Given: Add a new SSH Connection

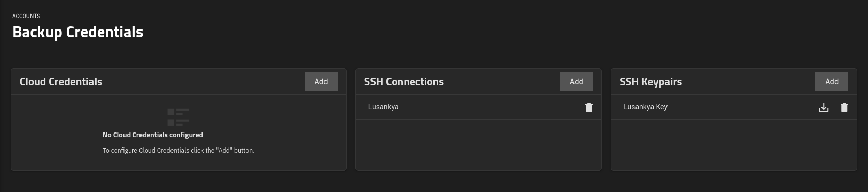Looking at the screenshot, I should point(576,82).
